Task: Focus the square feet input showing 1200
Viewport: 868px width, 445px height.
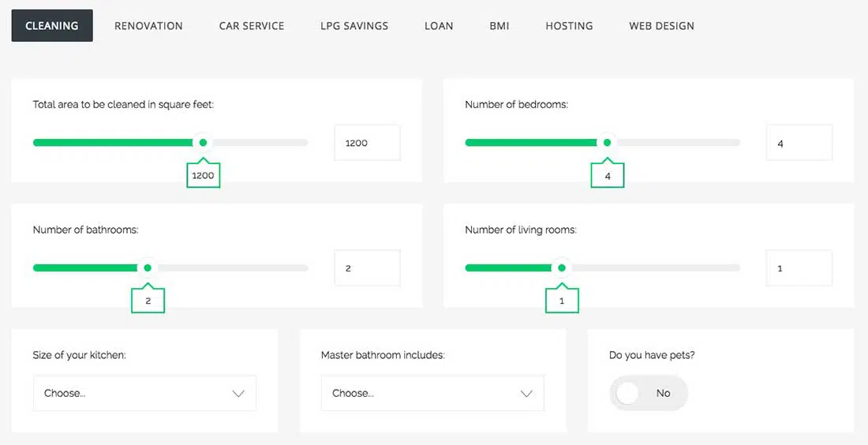Action: [367, 143]
